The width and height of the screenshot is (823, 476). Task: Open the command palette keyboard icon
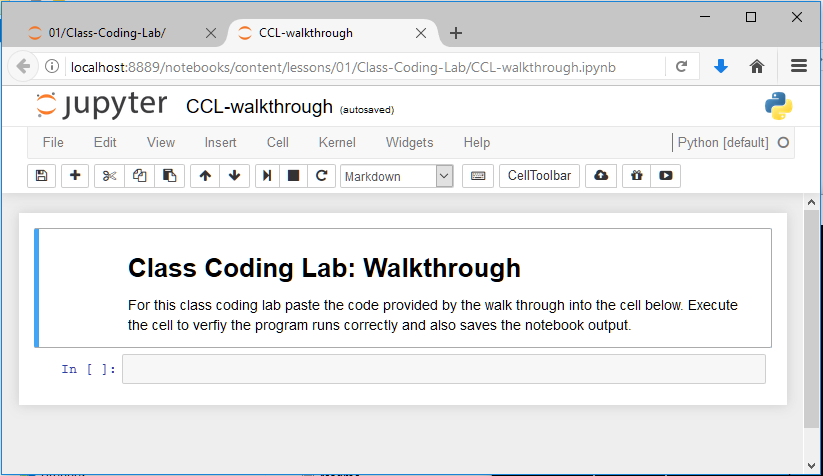478,176
